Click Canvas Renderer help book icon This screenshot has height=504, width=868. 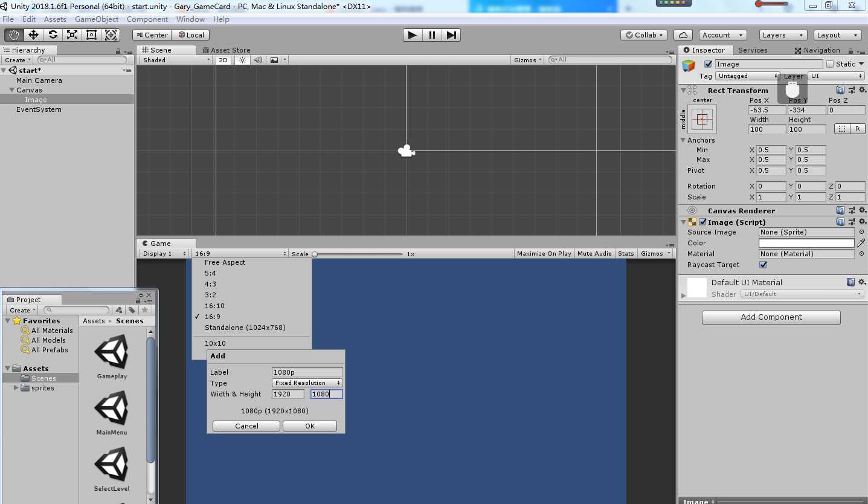[x=841, y=210]
